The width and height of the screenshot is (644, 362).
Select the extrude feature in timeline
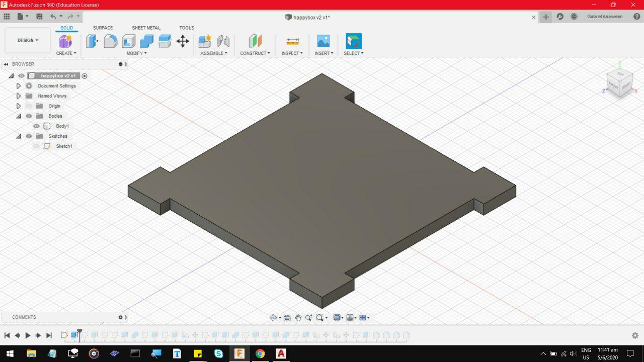coord(74,335)
